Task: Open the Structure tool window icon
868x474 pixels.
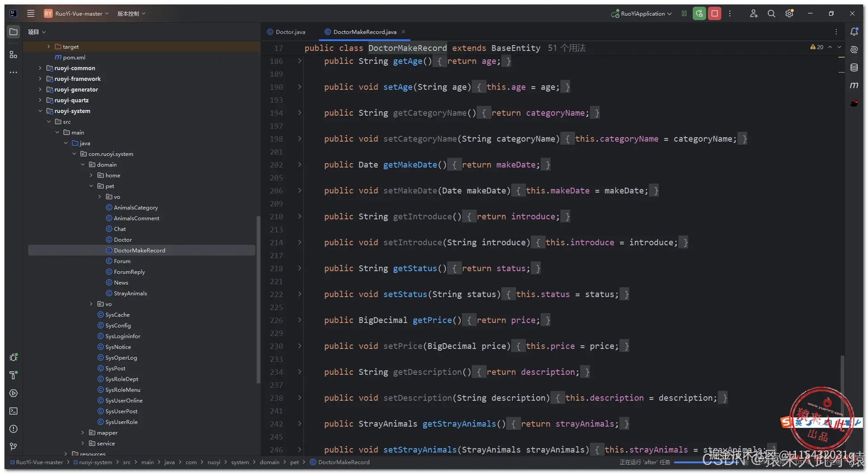Action: 13,55
